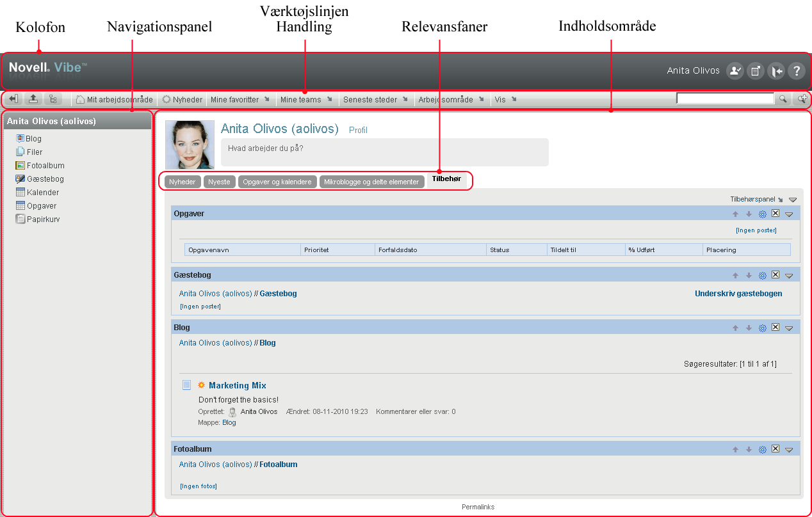
Task: Remove the Opgaver accessory panel
Action: (775, 214)
